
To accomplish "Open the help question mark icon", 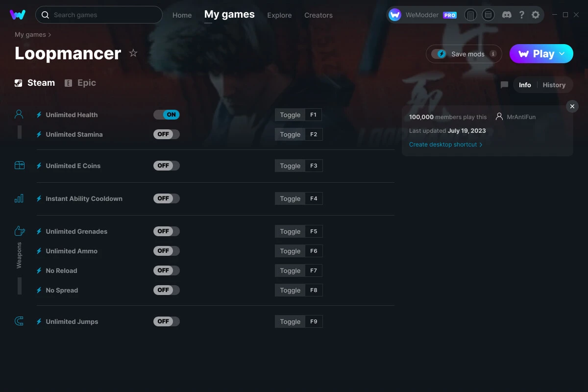I will click(521, 15).
